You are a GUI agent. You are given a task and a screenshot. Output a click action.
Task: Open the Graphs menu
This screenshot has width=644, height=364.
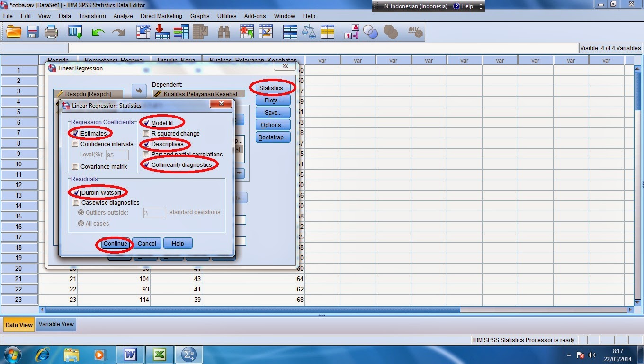200,16
